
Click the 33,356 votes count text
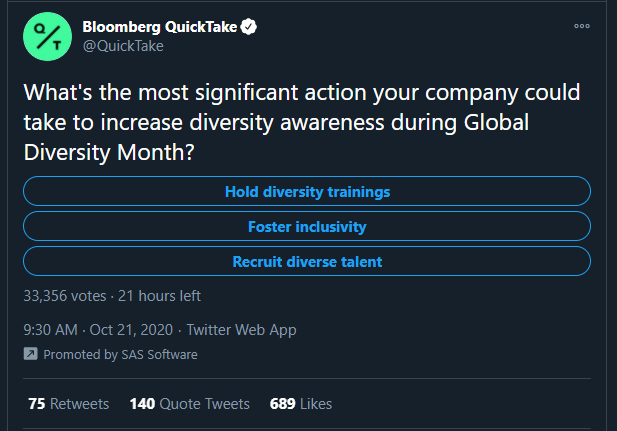(65, 296)
